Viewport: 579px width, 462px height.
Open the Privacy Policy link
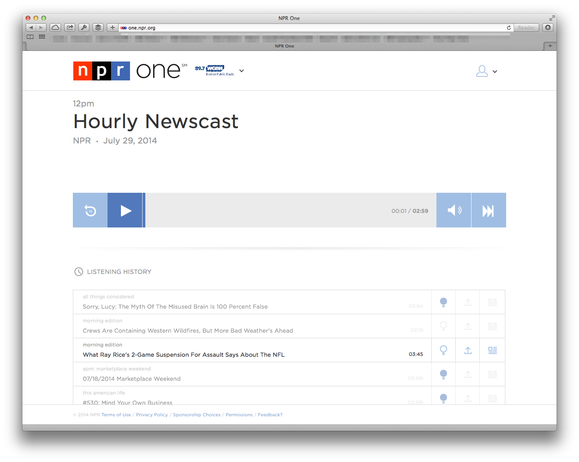[x=152, y=415]
